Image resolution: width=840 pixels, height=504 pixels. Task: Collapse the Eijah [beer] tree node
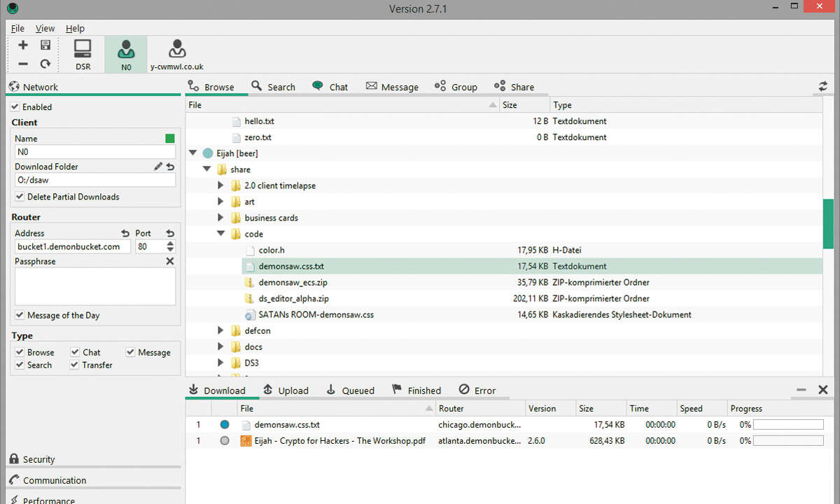pyautogui.click(x=192, y=153)
